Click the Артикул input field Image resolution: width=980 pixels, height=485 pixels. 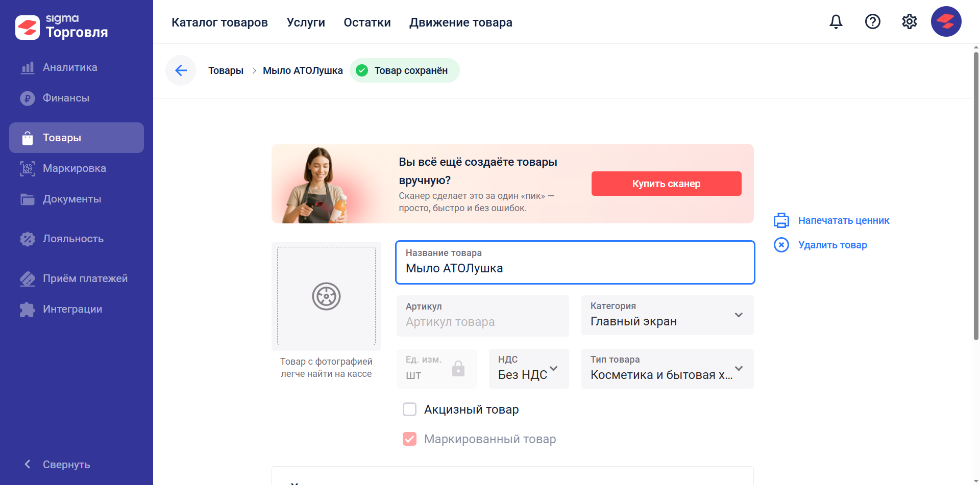pos(483,316)
